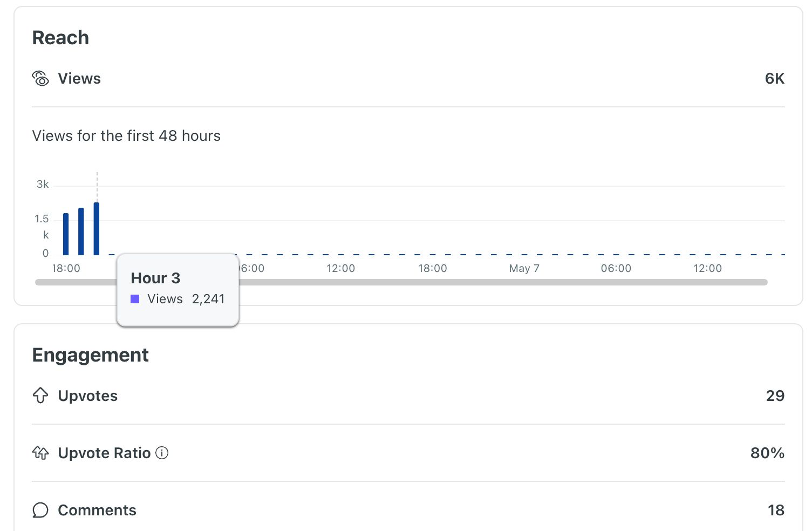Click the eye icon beside the 6K value
Viewport: 812px width, 531px height.
click(x=40, y=78)
